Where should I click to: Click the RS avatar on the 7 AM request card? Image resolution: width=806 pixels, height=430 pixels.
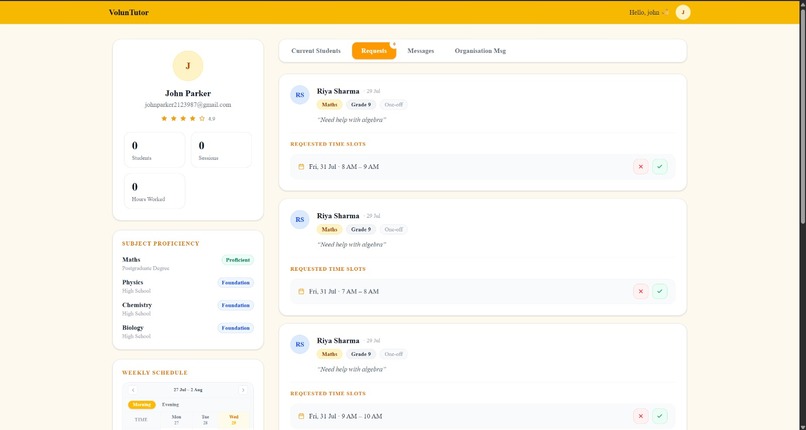pyautogui.click(x=300, y=220)
